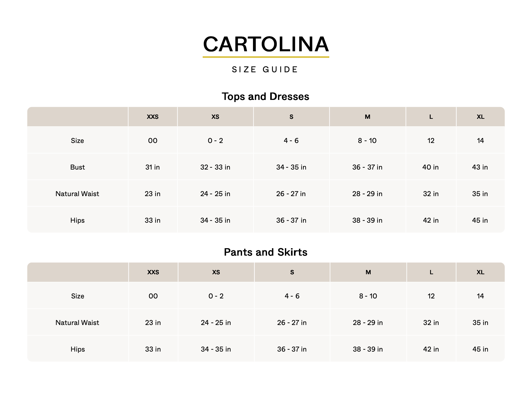
Task: Click the yellow underline beneath CARTOLINA
Action: coord(266,57)
